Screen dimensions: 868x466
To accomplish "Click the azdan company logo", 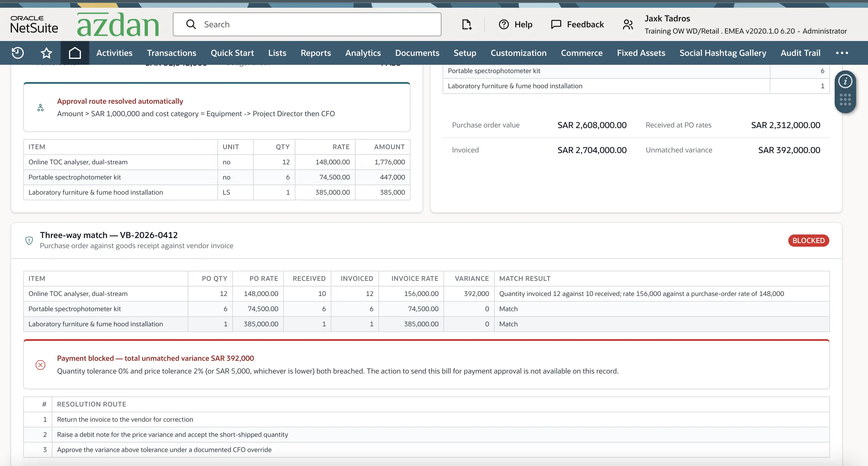I will (118, 24).
